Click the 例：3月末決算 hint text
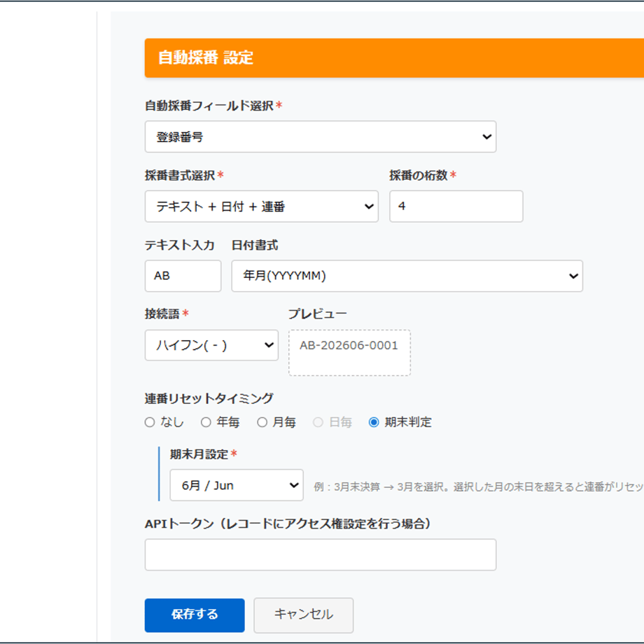Viewport: 644px width, 644px height. [479, 486]
